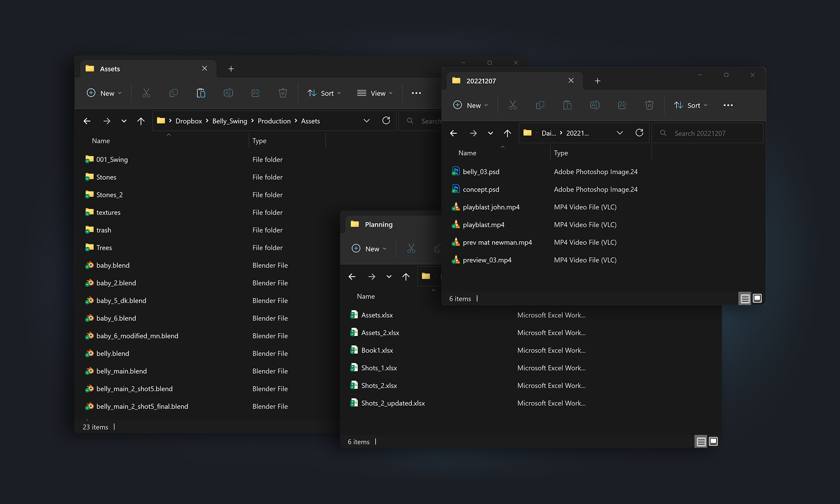Click the up arrow in the 20221207 window
Screen dimensions: 840x504
point(507,133)
